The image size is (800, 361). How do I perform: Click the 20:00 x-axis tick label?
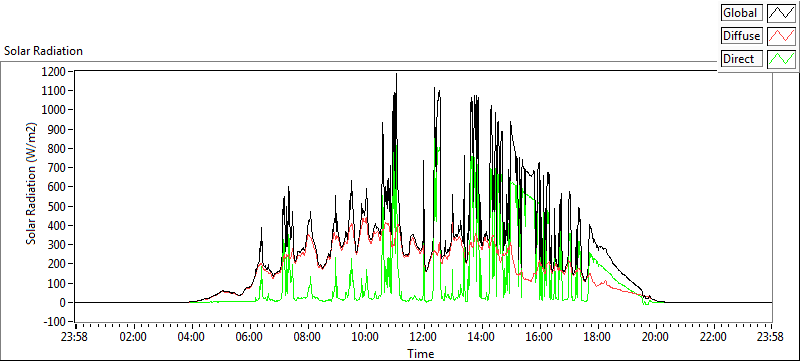coord(655,337)
